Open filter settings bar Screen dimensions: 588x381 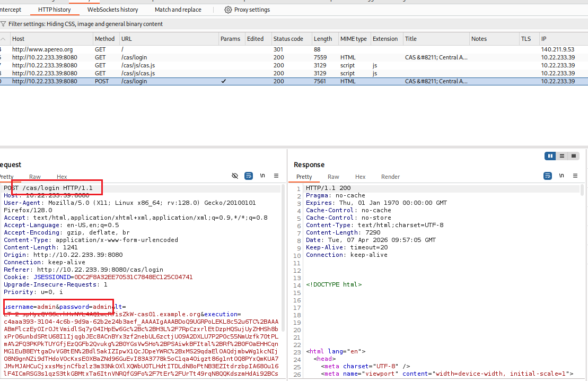click(294, 24)
